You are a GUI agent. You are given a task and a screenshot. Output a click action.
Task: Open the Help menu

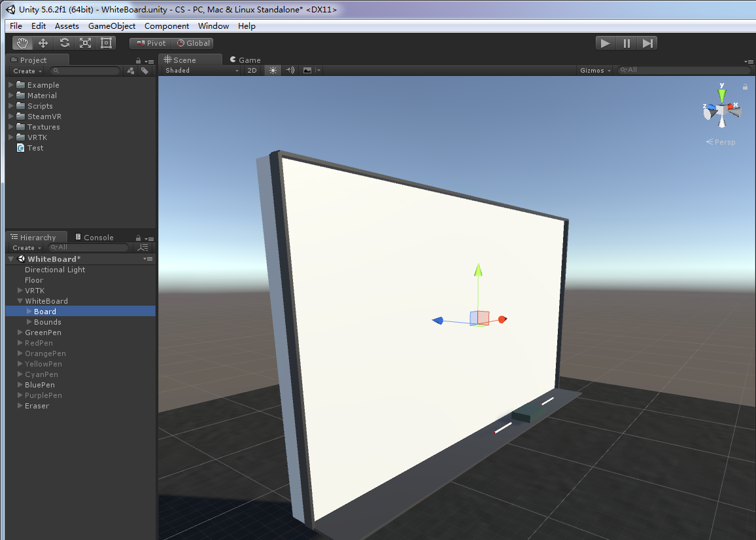click(247, 26)
